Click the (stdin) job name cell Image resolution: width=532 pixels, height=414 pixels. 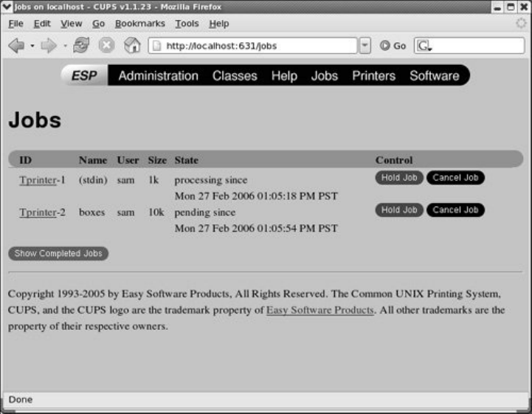(x=93, y=180)
